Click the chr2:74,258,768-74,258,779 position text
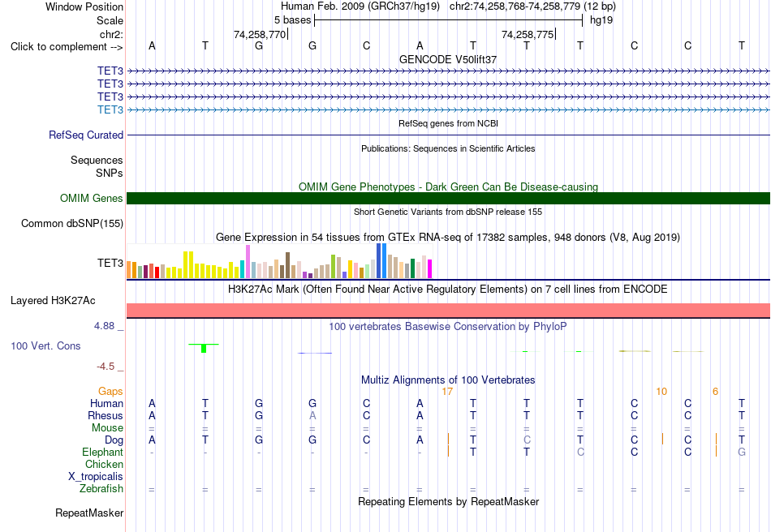 tap(532, 6)
